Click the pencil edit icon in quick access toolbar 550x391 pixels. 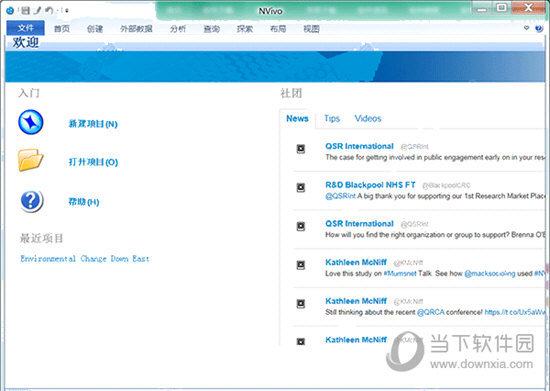tap(38, 11)
